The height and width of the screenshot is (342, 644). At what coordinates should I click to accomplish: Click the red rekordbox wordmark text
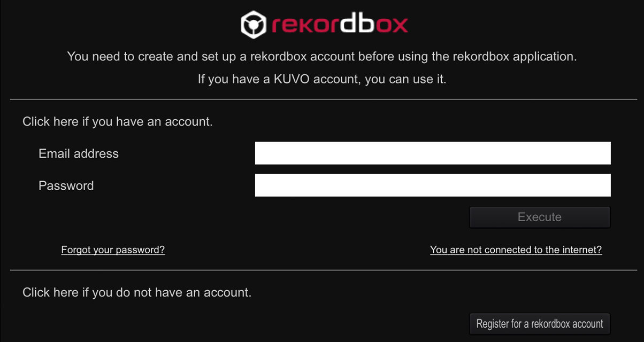coord(339,24)
